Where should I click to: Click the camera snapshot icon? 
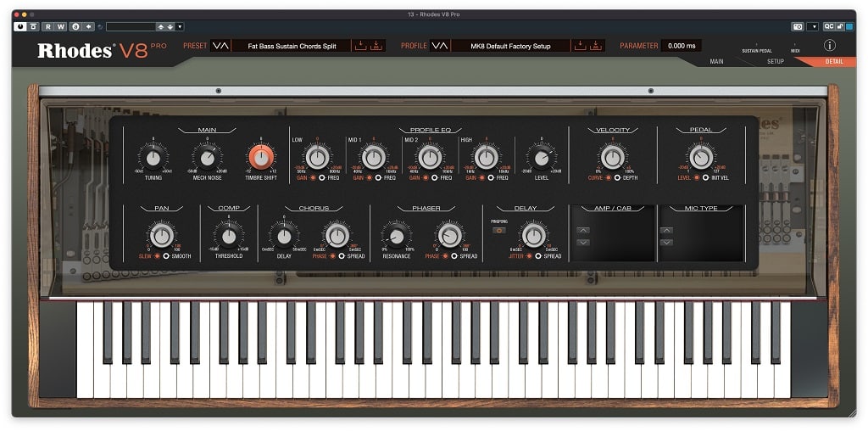tap(798, 26)
